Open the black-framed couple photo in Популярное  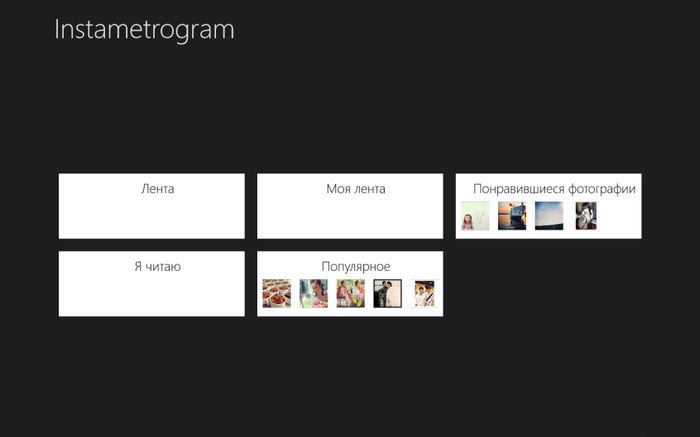coord(388,293)
